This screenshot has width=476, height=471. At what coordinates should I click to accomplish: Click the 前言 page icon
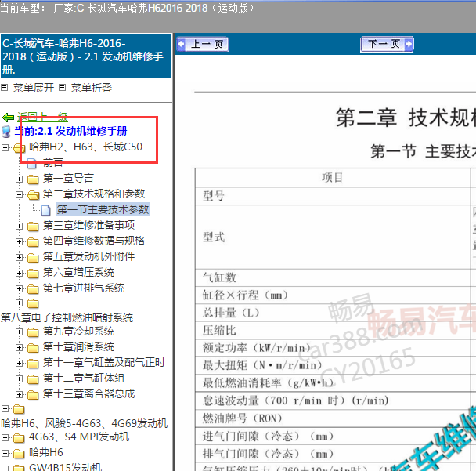click(x=32, y=163)
